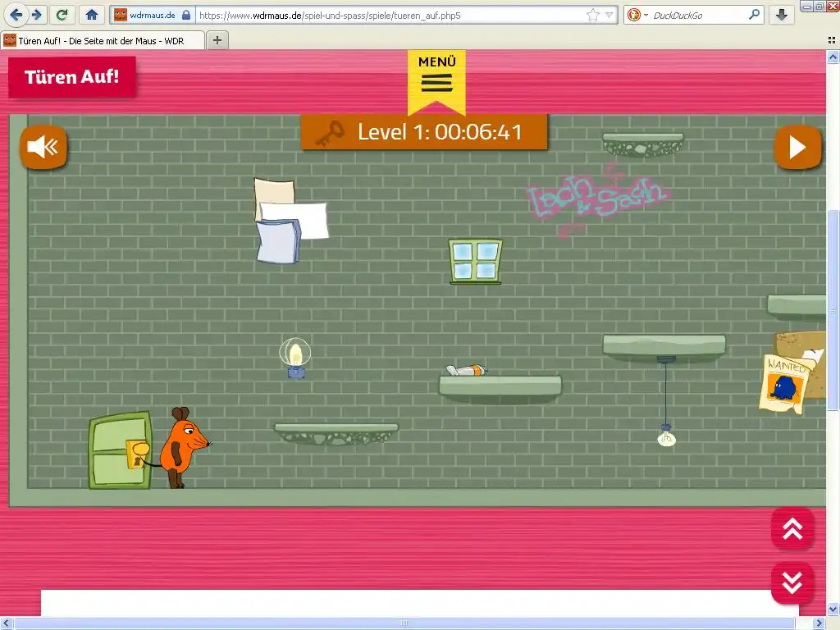
Task: Click the hanging light bulb
Action: pyautogui.click(x=666, y=436)
